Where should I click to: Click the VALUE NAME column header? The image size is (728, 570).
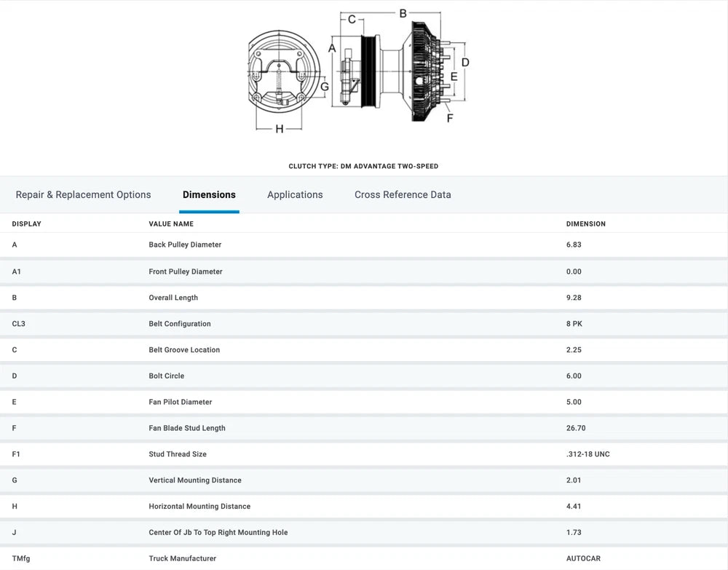[171, 223]
